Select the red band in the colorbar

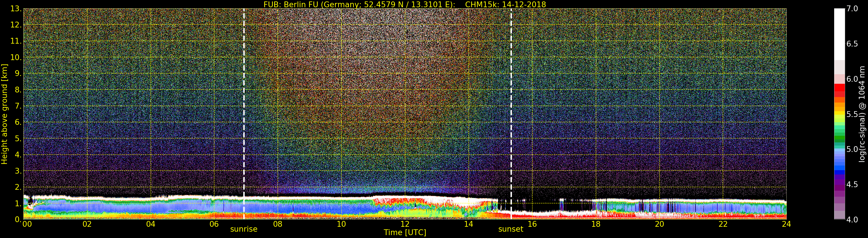[839, 90]
